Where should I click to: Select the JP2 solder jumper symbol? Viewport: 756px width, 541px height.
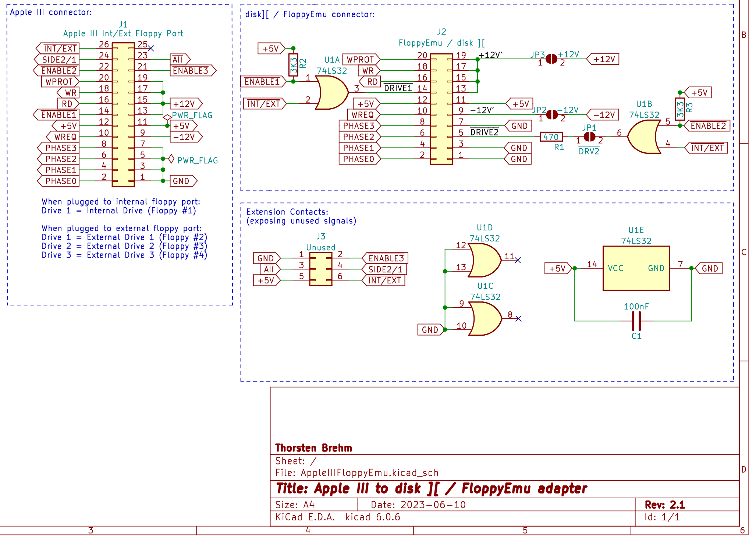click(x=552, y=115)
